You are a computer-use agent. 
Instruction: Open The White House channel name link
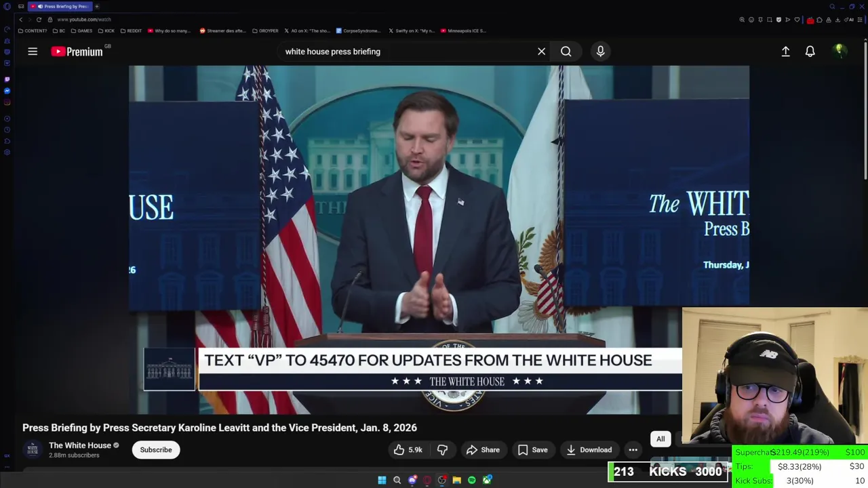[x=80, y=445]
